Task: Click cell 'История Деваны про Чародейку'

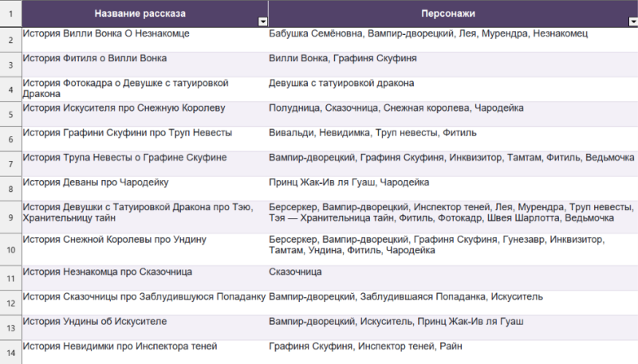Action: (x=145, y=189)
